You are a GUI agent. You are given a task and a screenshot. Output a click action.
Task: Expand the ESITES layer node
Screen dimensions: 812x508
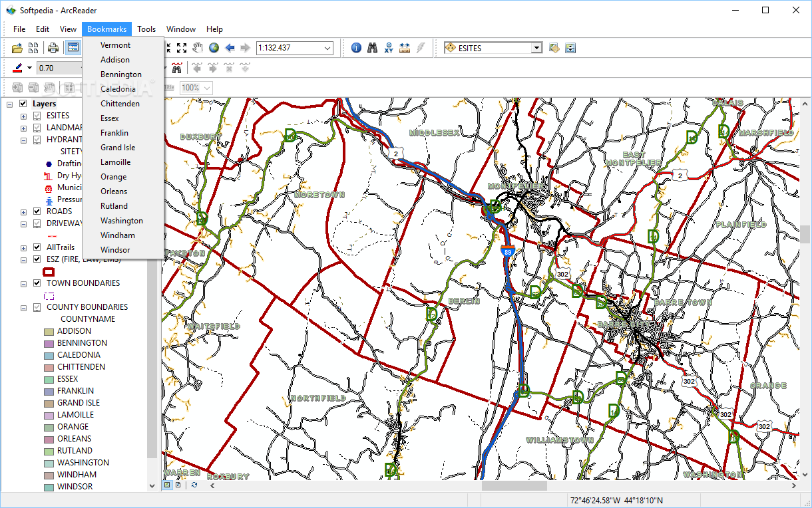click(x=23, y=116)
